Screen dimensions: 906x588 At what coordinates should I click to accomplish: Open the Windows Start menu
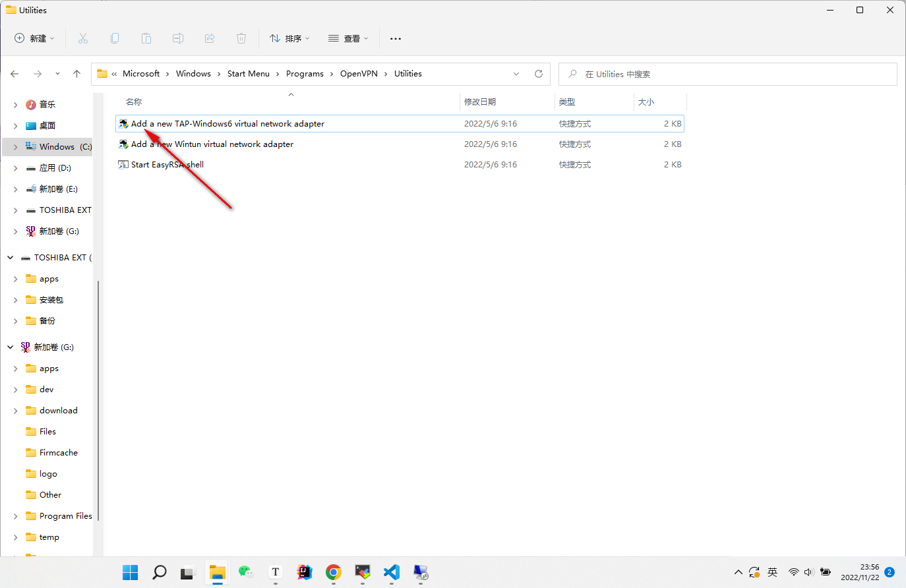tap(131, 572)
